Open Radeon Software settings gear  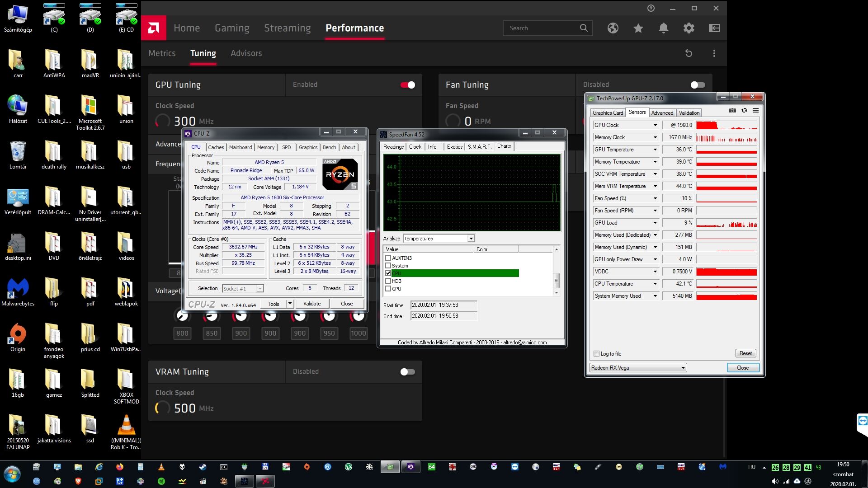click(x=689, y=28)
